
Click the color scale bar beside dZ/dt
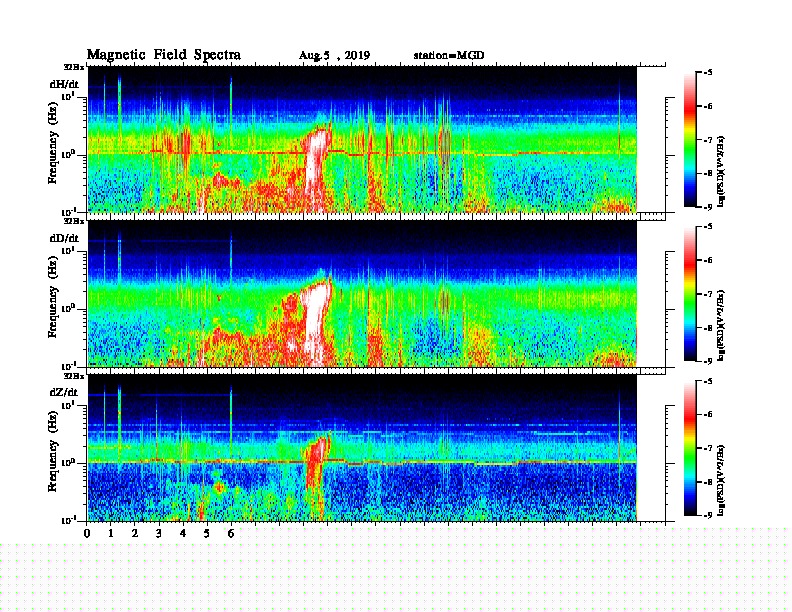click(690, 448)
